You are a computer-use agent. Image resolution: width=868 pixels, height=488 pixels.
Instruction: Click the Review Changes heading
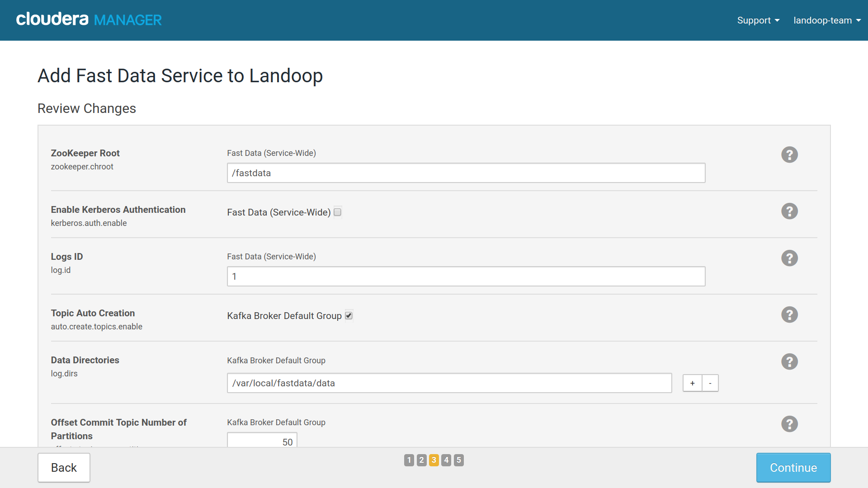(x=87, y=108)
